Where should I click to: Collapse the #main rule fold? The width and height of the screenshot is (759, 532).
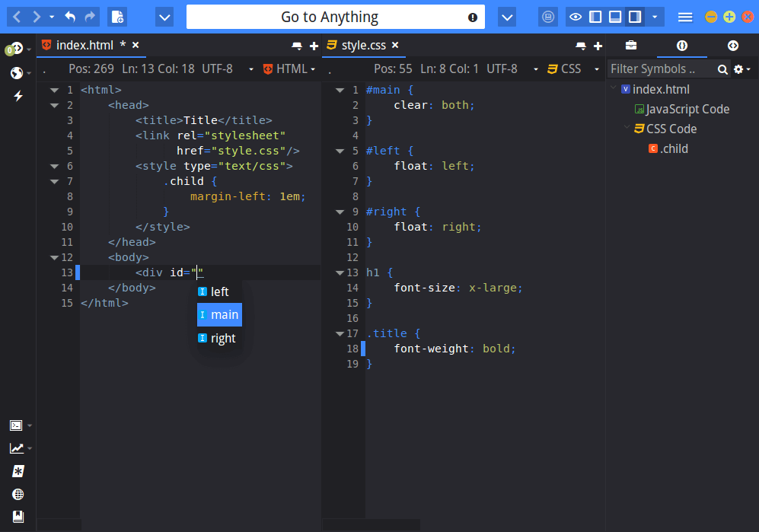340,90
